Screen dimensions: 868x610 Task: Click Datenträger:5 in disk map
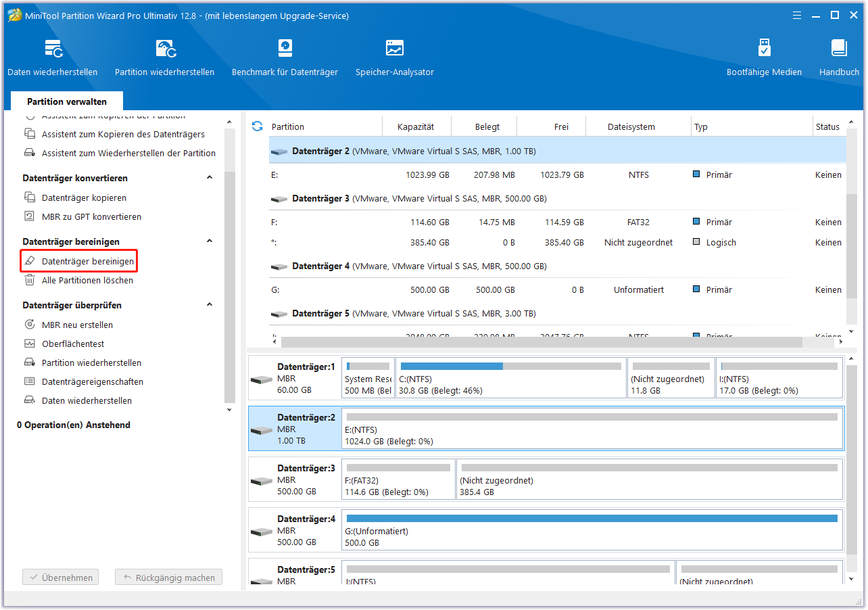coord(295,572)
